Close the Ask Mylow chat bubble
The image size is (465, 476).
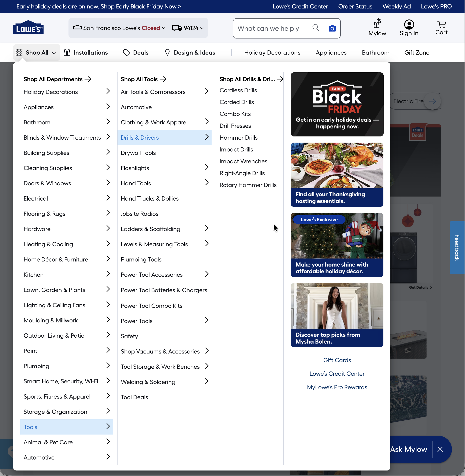(x=440, y=449)
